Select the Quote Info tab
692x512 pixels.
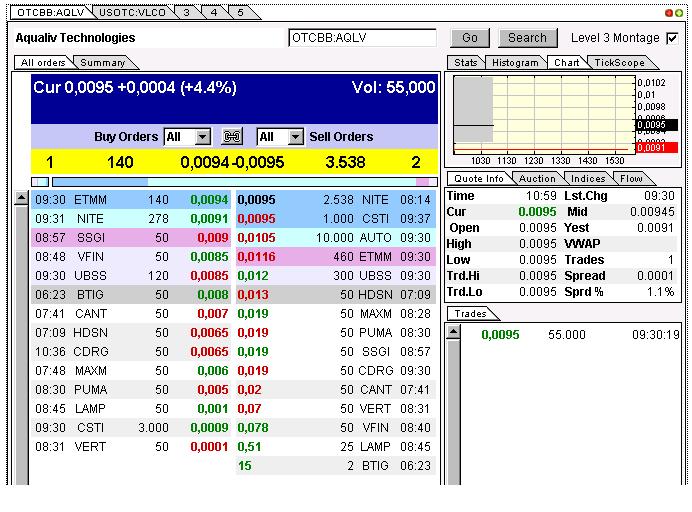tap(479, 178)
